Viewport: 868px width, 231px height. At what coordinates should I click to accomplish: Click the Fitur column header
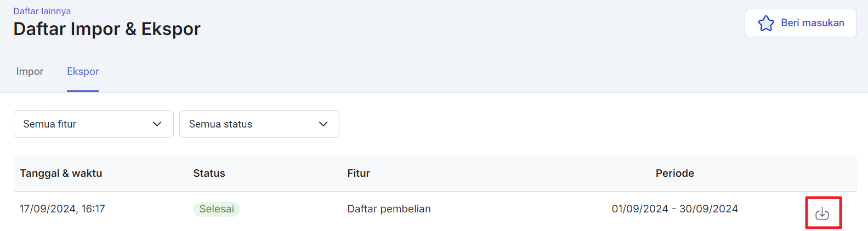click(x=359, y=174)
